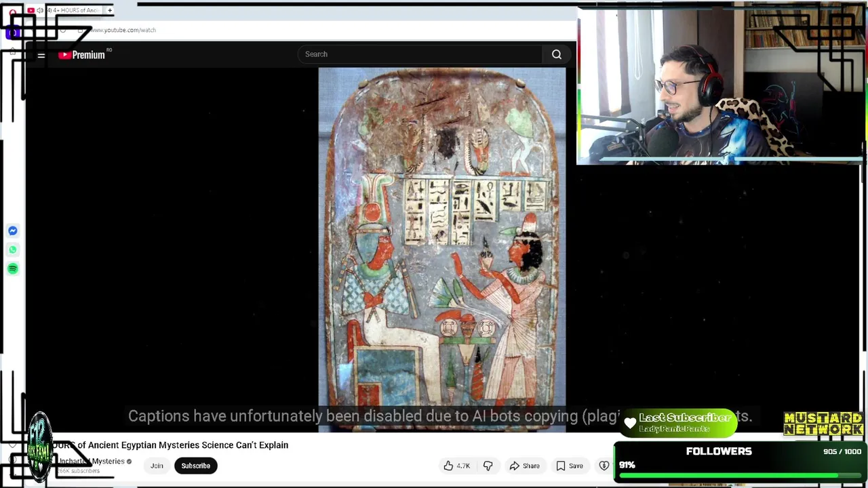Click the Egyptian stela video player frame
Viewport: 868px width, 488px height.
[x=441, y=249]
